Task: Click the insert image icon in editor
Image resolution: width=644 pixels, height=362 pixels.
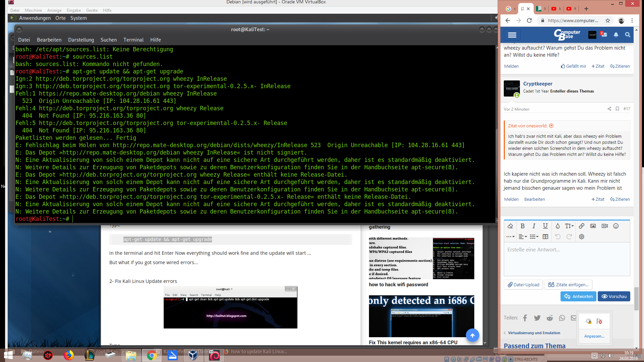Action: (x=593, y=226)
